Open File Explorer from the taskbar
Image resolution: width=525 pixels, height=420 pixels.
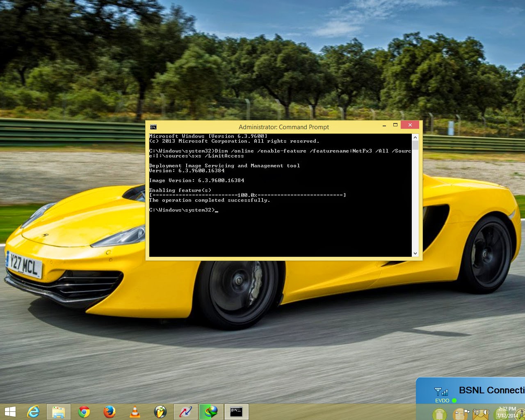[x=59, y=412]
